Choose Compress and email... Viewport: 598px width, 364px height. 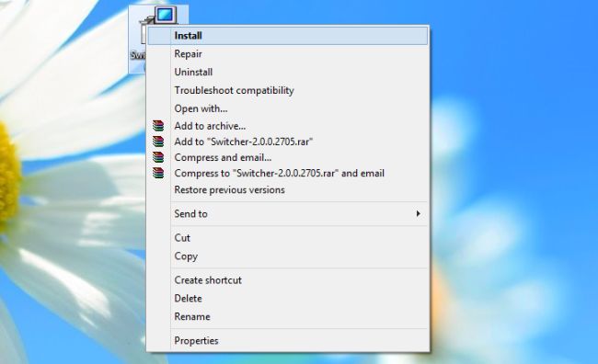[288, 157]
